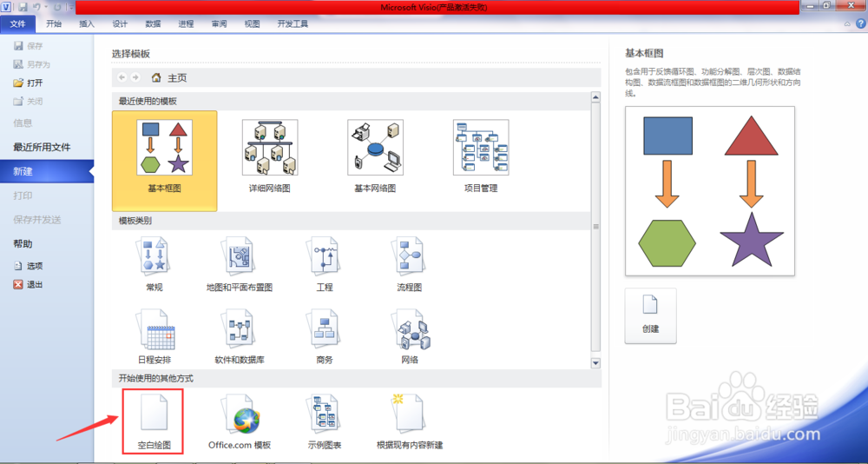
Task: Open the 商务 template category
Action: 325,336
